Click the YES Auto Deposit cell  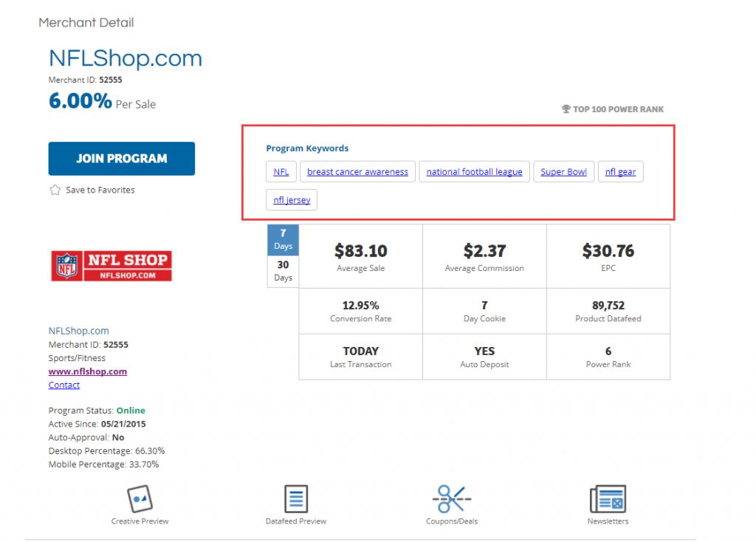[484, 357]
